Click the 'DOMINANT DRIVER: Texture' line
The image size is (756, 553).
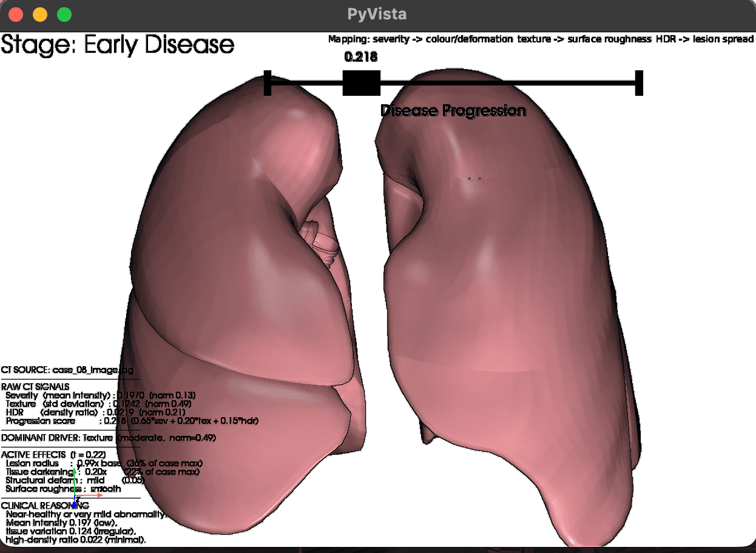(x=109, y=438)
